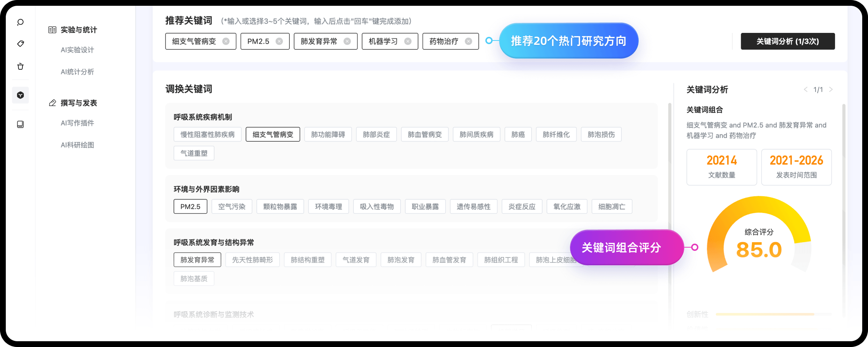Toggle the 空气污染 keyword chip
Screen dimensions: 868x347
point(232,206)
